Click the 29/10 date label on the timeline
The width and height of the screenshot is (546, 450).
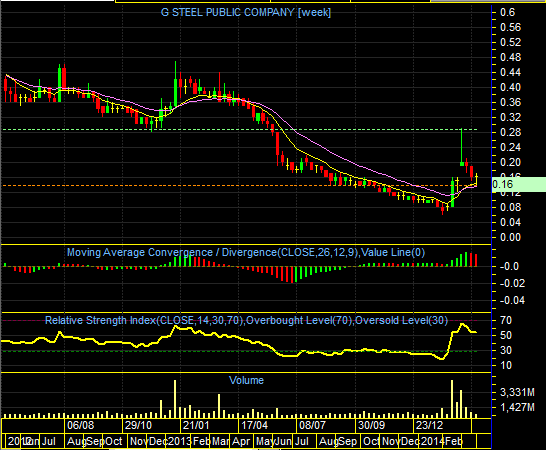(139, 425)
